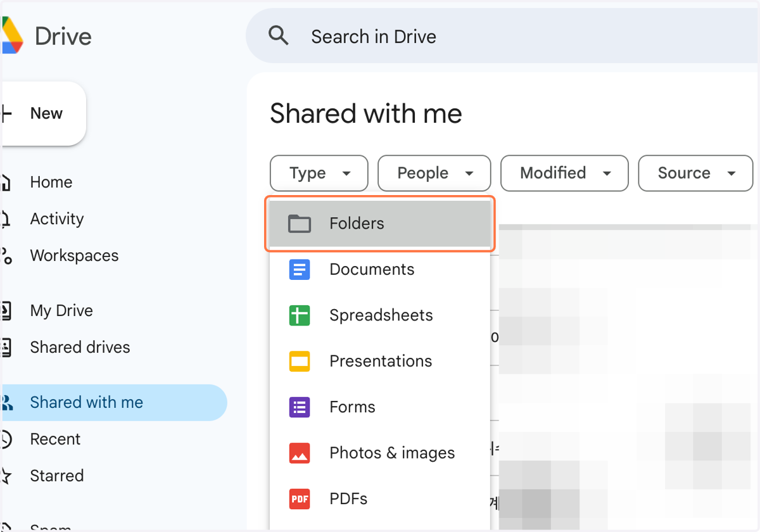Viewport: 760px width, 532px height.
Task: Click the gray folder icon
Action: coord(300,224)
